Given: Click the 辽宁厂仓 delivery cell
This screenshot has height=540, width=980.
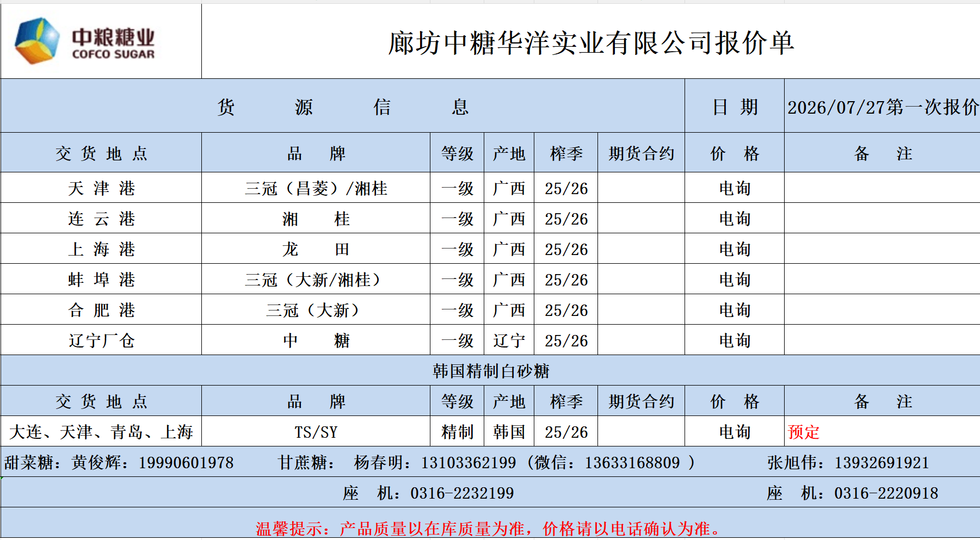Looking at the screenshot, I should (101, 340).
